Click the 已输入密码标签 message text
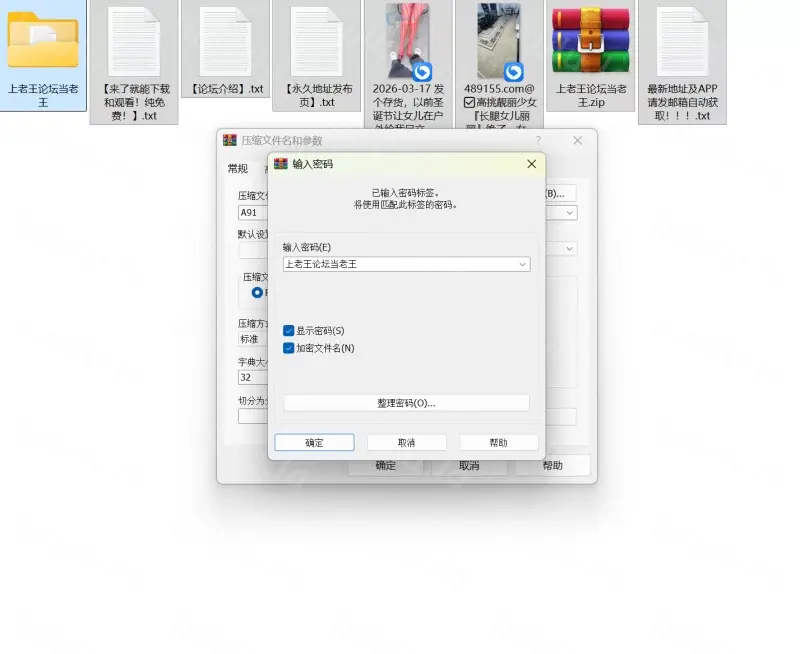Screen dimensions: 800x654 (x=406, y=193)
